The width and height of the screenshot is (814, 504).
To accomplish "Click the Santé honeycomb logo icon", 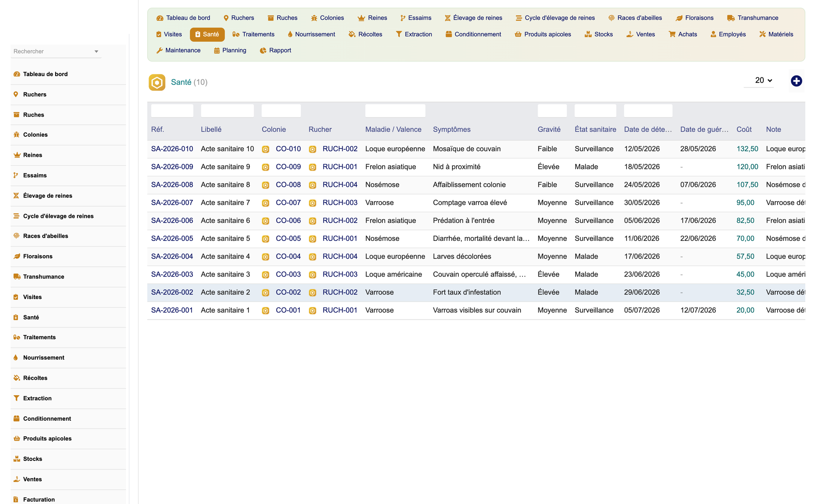I will [157, 82].
